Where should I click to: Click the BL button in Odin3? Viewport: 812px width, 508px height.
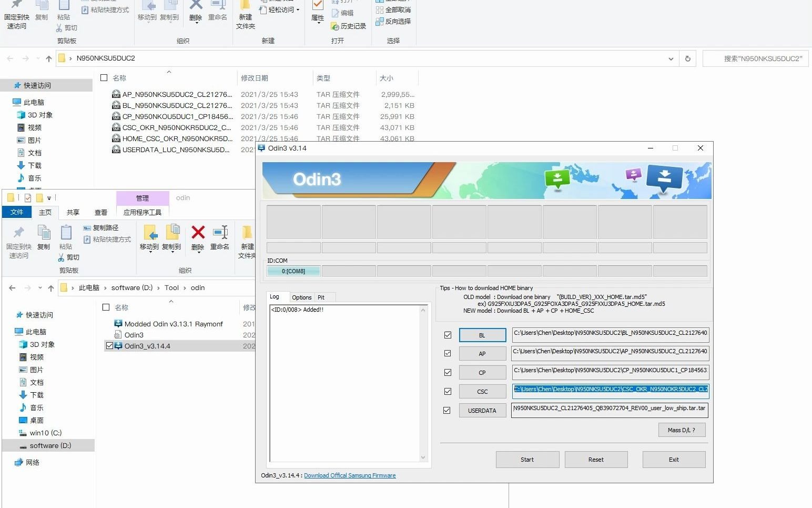click(x=482, y=335)
